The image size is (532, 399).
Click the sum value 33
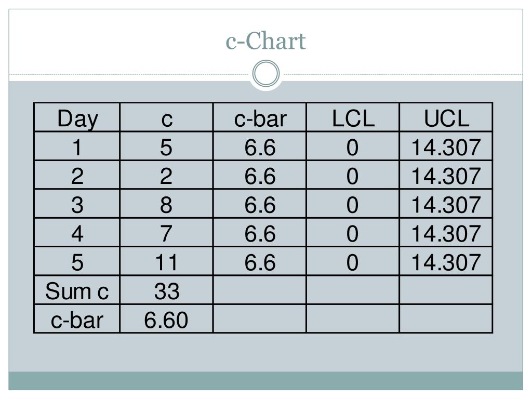click(x=167, y=290)
